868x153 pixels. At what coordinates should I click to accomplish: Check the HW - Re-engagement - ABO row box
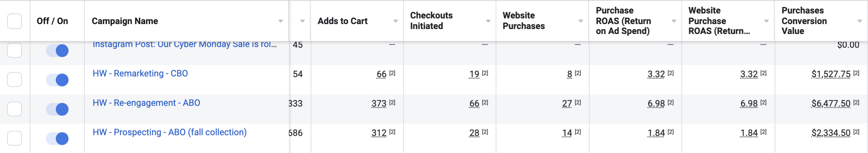point(14,109)
